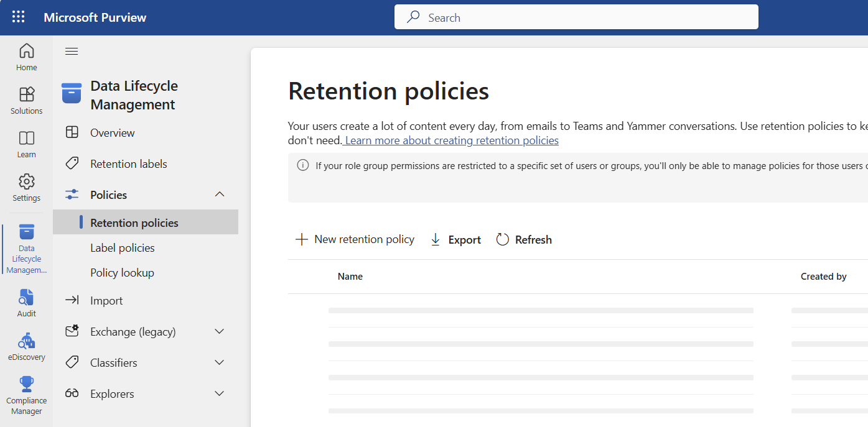The image size is (868, 427).
Task: Click the Classifiers tag icon
Action: [72, 362]
